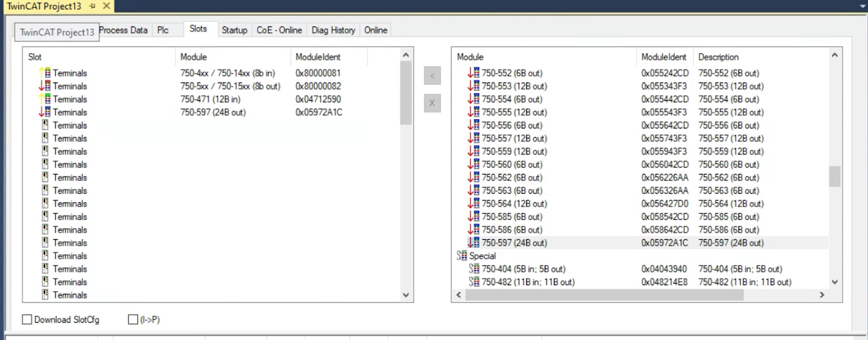Click the module list scroll down arrow

[x=835, y=282]
